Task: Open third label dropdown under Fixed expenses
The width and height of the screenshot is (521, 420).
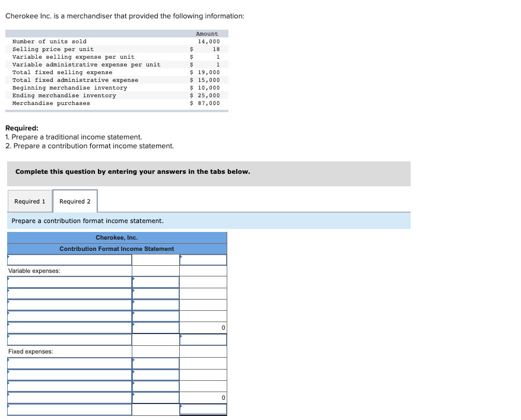Action: [69, 386]
